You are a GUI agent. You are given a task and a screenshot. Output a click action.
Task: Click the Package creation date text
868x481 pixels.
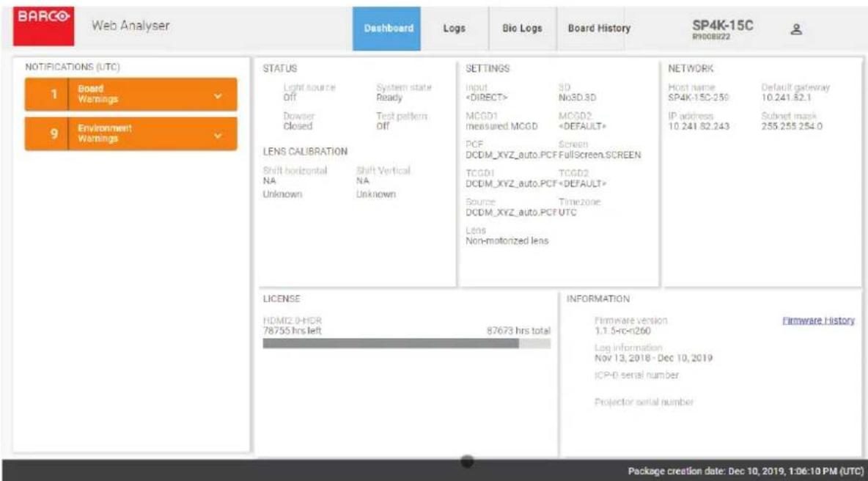(x=746, y=471)
